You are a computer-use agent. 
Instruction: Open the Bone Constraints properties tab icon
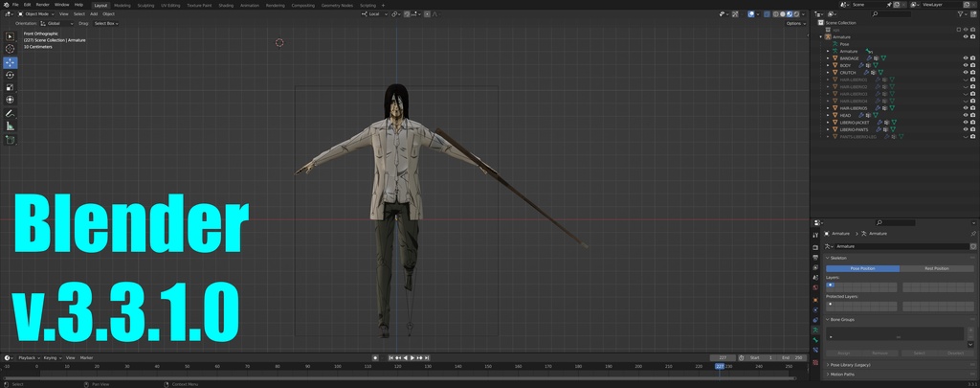(815, 350)
